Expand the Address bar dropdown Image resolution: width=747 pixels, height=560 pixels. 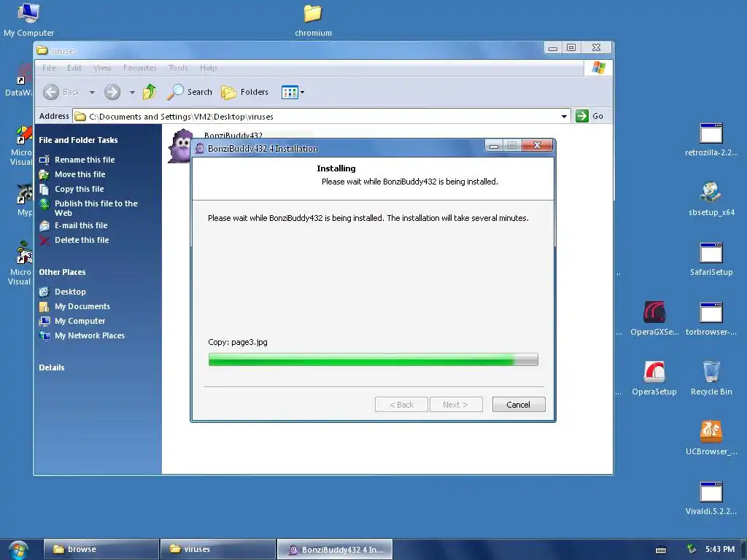[564, 116]
